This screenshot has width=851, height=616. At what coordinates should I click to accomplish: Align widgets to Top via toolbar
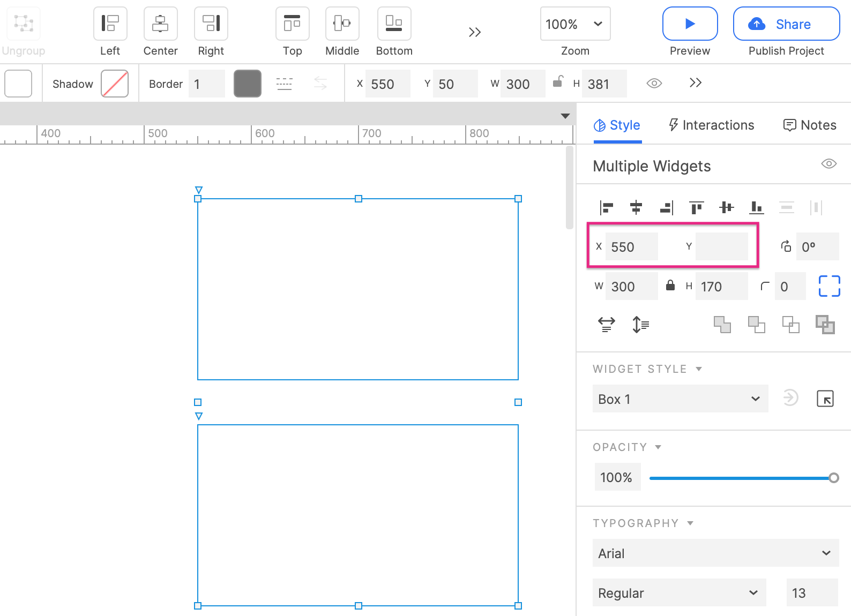(x=292, y=24)
